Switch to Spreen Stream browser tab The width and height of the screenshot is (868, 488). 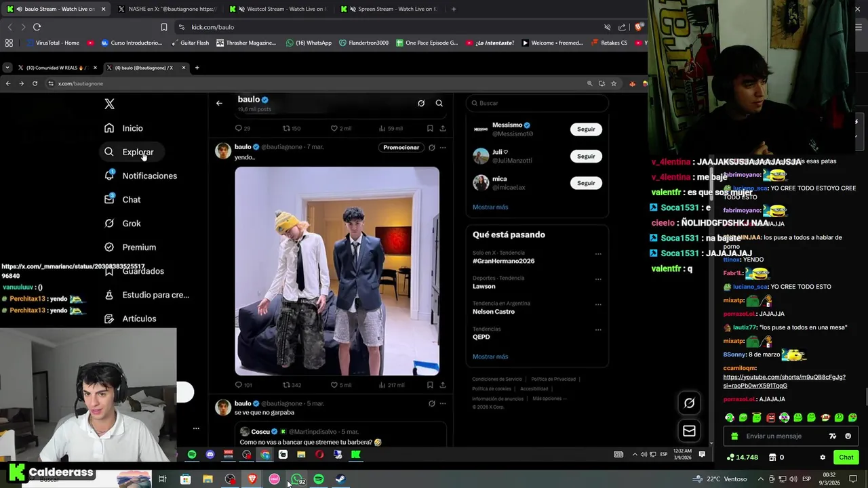coord(389,9)
